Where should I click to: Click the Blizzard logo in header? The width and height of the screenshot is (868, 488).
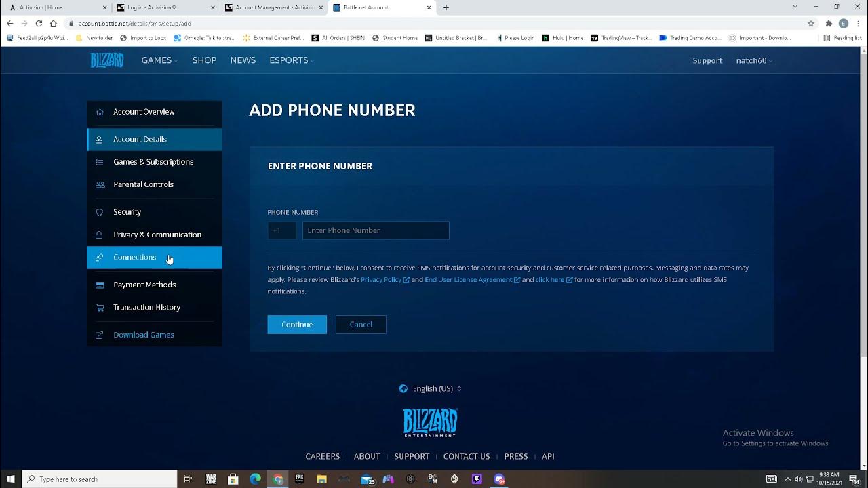pos(107,60)
